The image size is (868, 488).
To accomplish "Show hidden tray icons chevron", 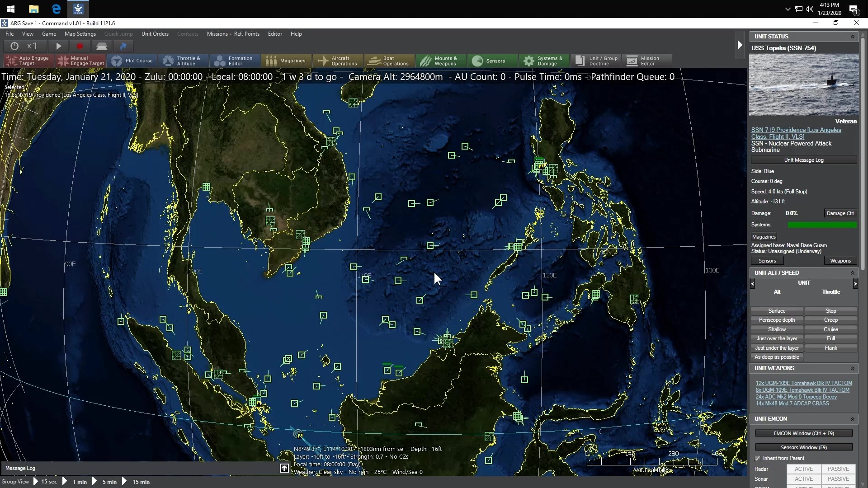I will pyautogui.click(x=788, y=9).
